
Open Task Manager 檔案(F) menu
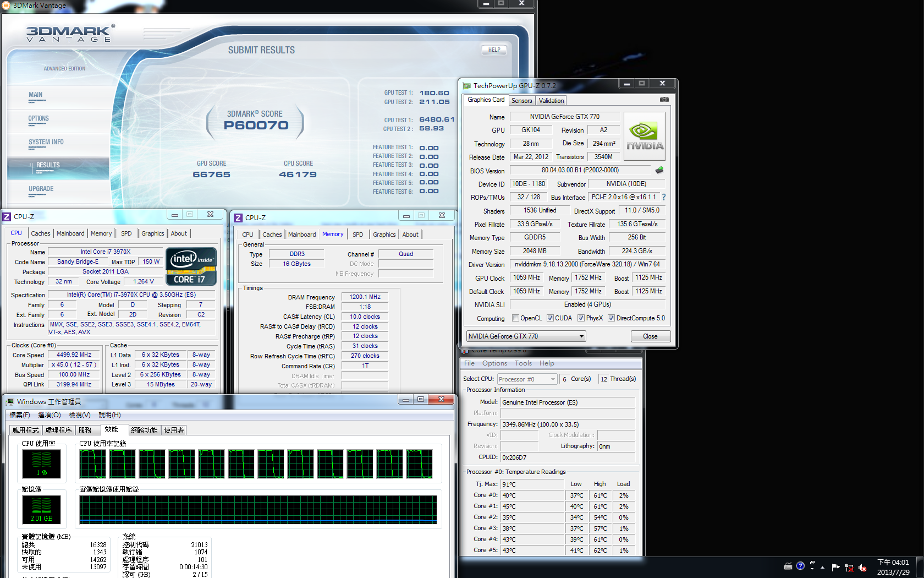point(20,415)
